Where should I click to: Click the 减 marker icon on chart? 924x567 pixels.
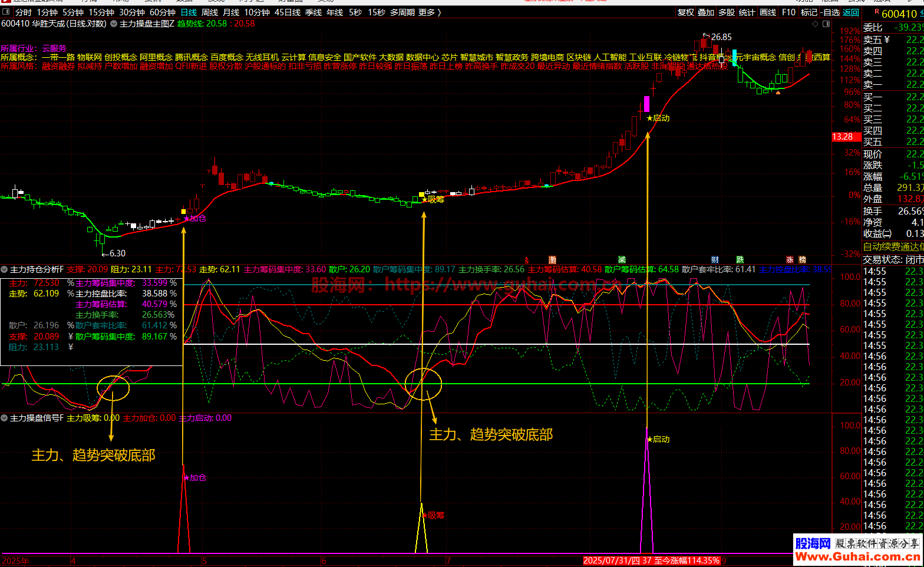tap(622, 260)
